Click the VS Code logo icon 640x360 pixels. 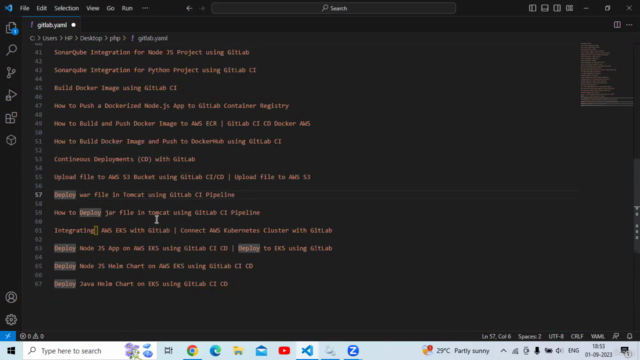point(9,8)
